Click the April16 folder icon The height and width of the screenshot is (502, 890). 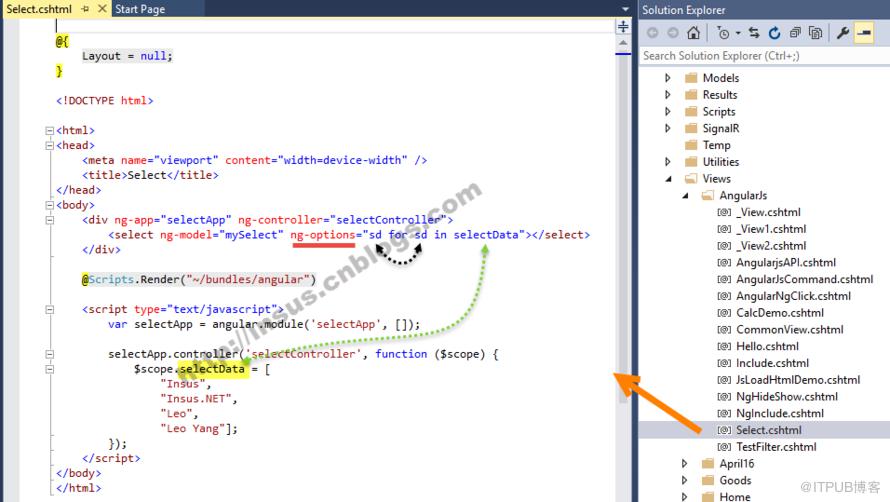(707, 463)
